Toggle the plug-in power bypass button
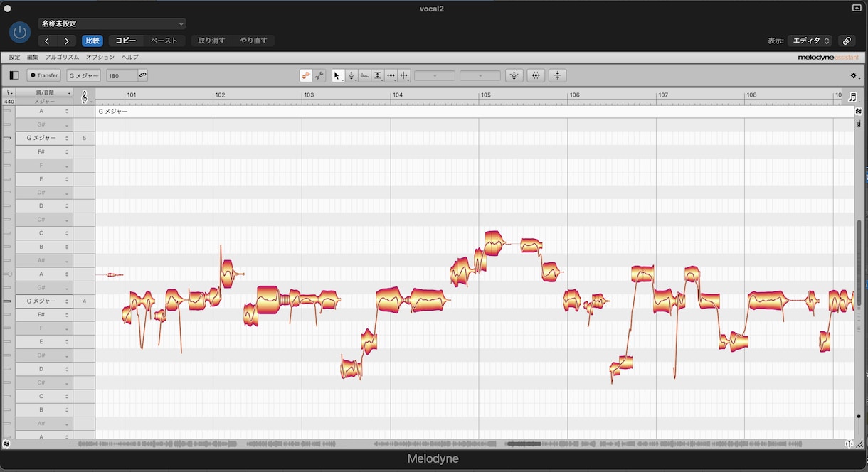Image resolution: width=868 pixels, height=472 pixels. pyautogui.click(x=20, y=32)
